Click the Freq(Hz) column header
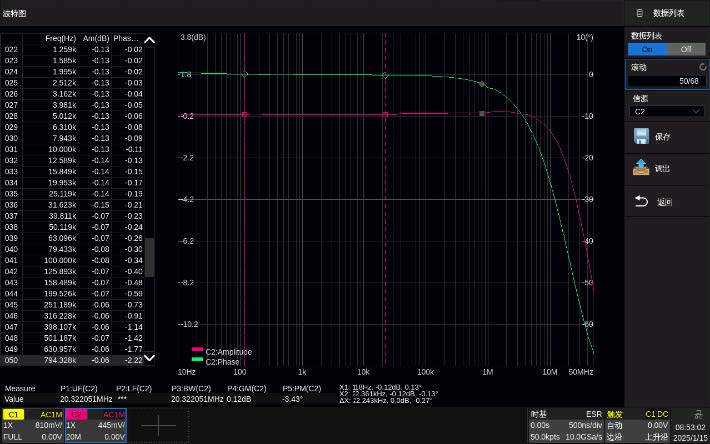 pos(60,38)
